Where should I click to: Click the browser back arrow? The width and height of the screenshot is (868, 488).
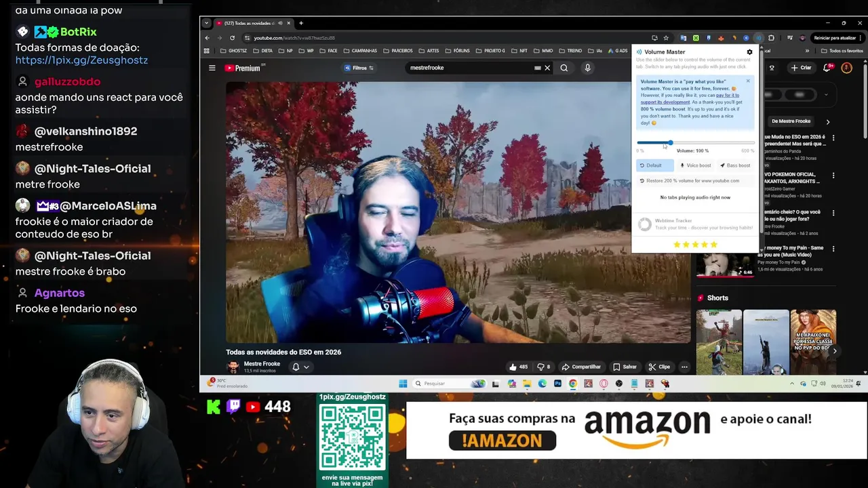(208, 38)
